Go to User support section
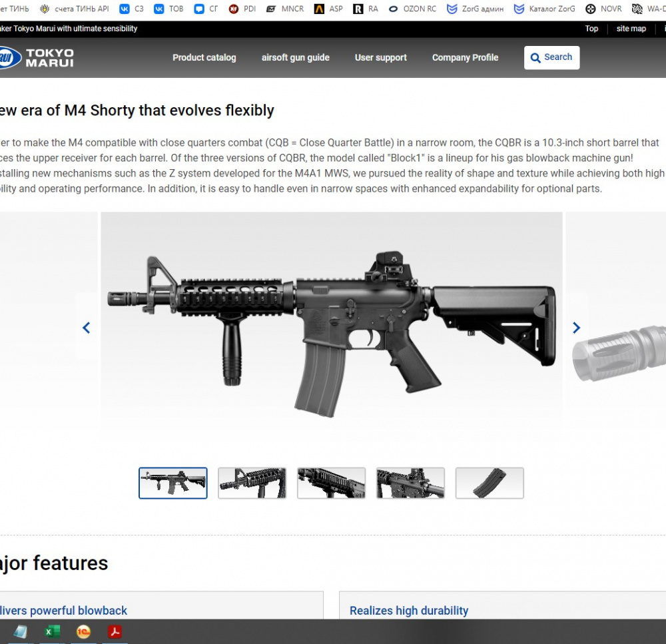Viewport: 666px width, 644px height. (x=380, y=57)
